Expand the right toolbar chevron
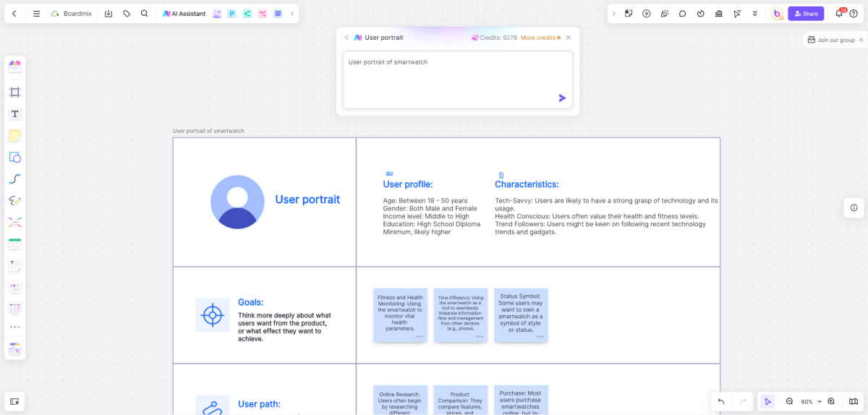 point(614,14)
